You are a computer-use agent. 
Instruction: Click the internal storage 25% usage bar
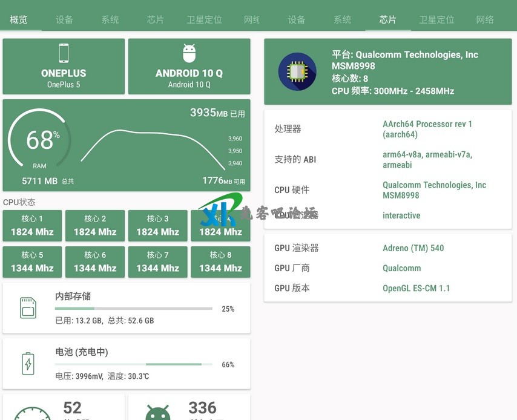133,309
